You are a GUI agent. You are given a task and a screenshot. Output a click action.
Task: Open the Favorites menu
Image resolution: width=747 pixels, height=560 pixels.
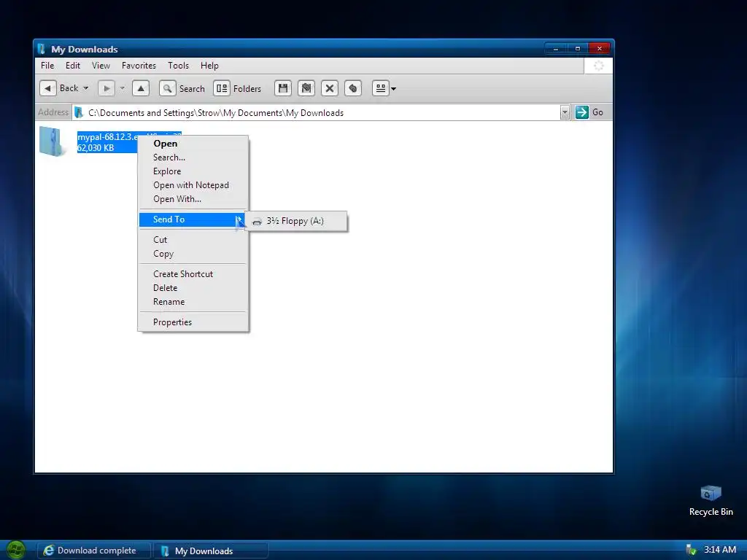[x=139, y=66]
